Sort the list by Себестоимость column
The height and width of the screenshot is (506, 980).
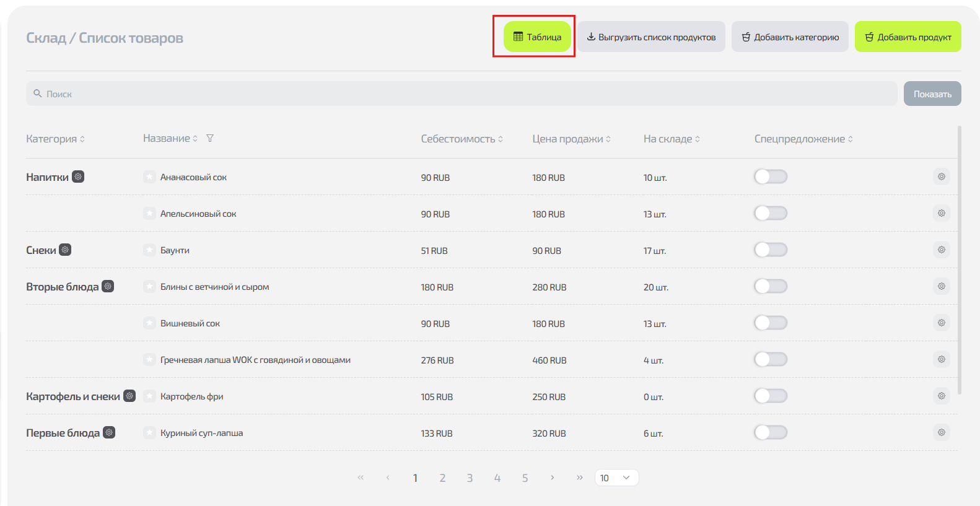pos(462,139)
